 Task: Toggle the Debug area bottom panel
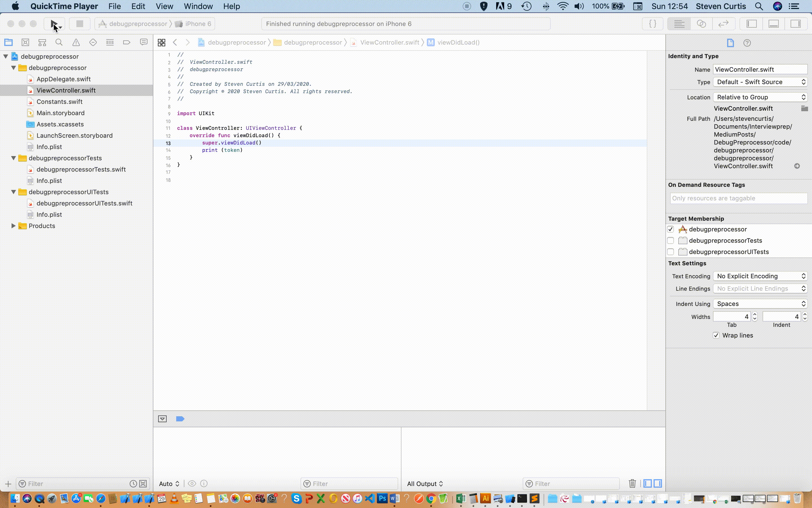click(774, 24)
